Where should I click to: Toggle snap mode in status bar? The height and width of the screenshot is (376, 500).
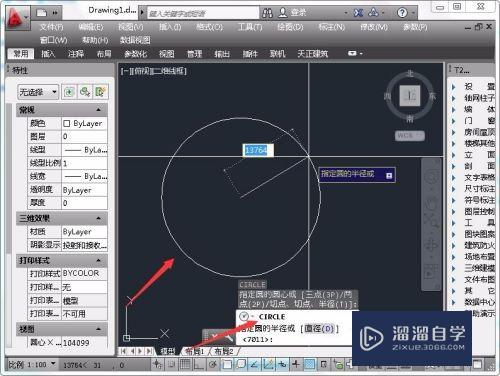pyautogui.click(x=172, y=364)
